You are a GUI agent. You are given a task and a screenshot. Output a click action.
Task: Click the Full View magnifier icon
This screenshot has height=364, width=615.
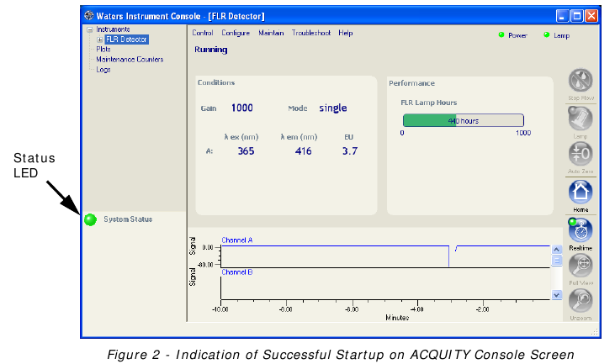(x=581, y=266)
